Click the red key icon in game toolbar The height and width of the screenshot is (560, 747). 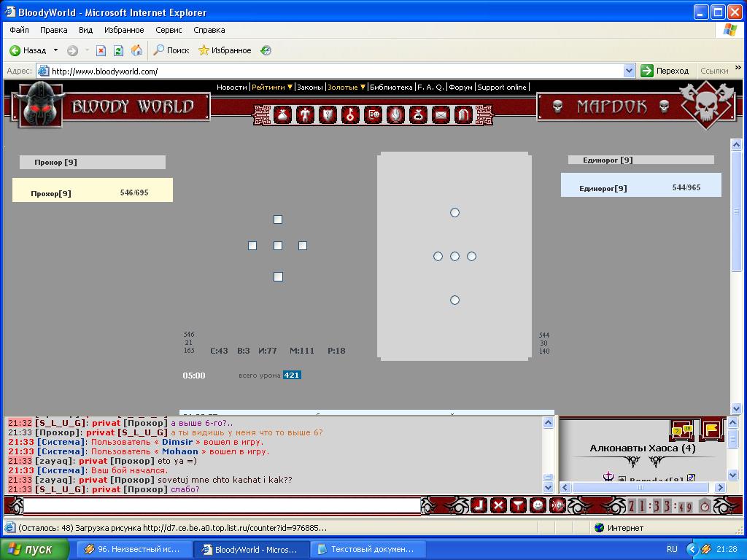[x=350, y=114]
